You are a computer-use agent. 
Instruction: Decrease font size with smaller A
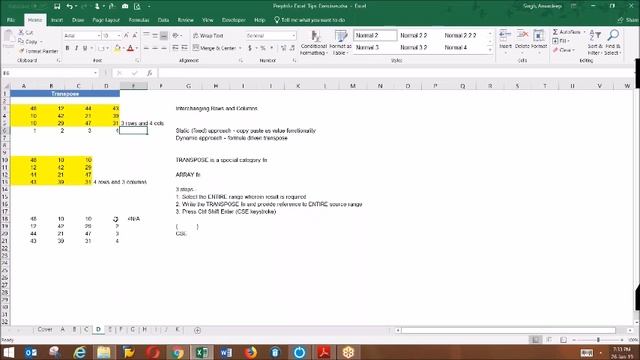135,36
